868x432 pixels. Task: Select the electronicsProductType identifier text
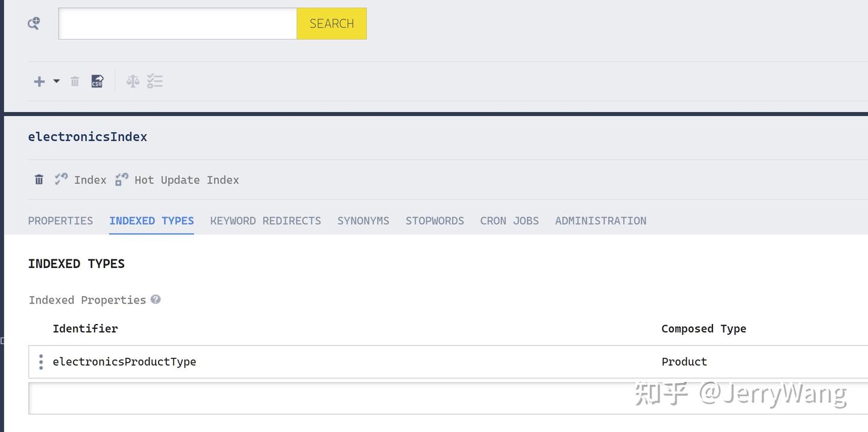coord(124,362)
